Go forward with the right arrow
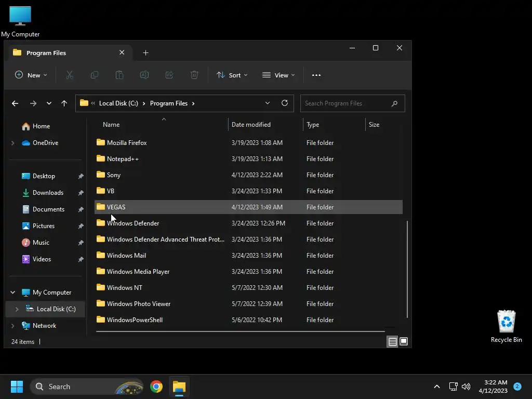 pos(33,103)
